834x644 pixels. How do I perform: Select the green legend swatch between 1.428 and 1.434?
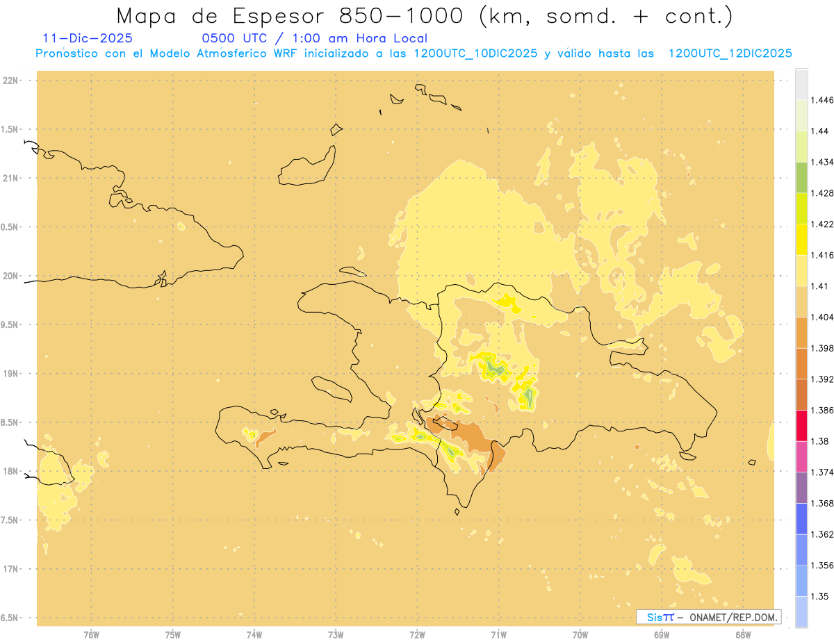coord(801,177)
